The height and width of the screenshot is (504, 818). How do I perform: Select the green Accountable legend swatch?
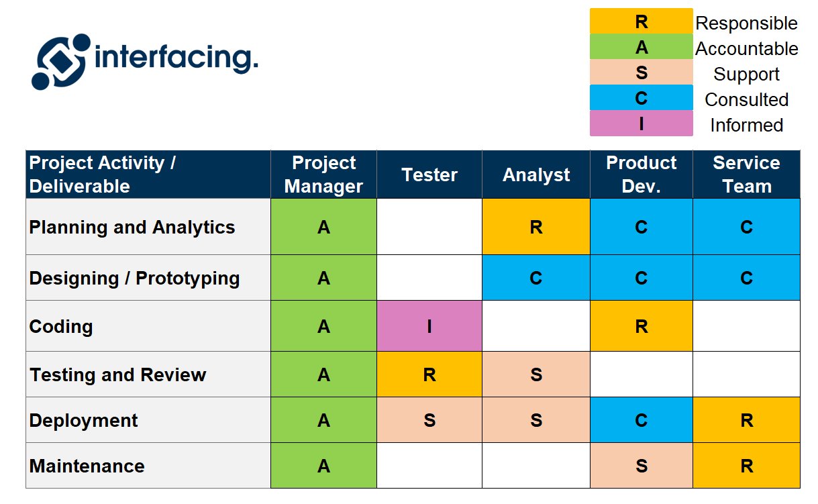coord(641,47)
